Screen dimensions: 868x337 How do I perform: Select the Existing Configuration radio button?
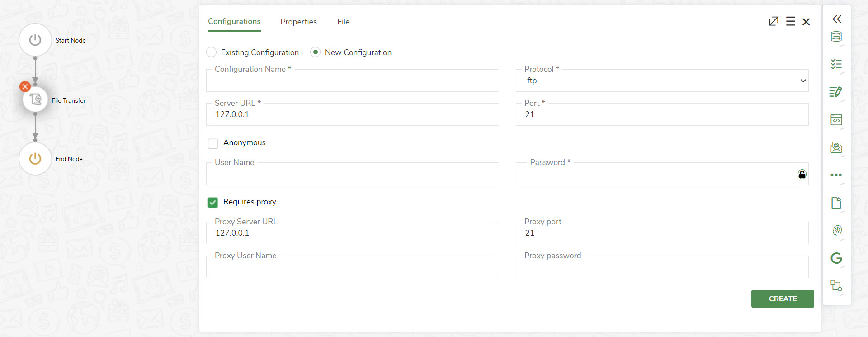(x=211, y=52)
